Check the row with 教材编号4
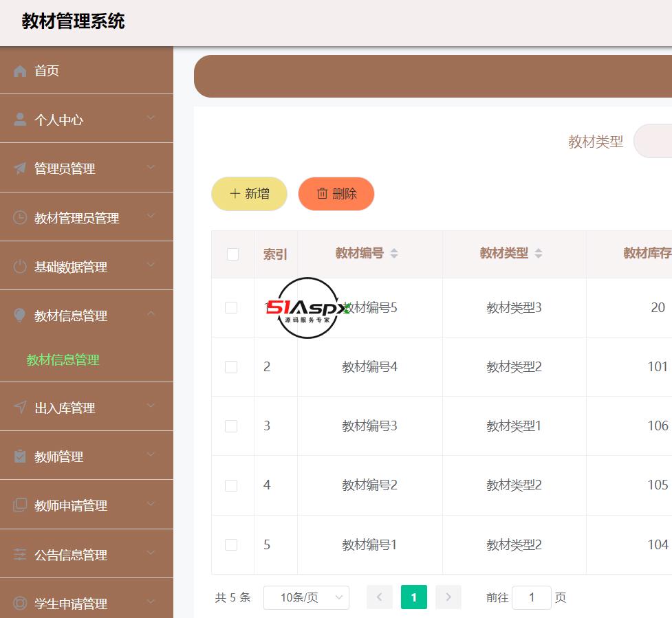The height and width of the screenshot is (618, 672). (x=231, y=366)
